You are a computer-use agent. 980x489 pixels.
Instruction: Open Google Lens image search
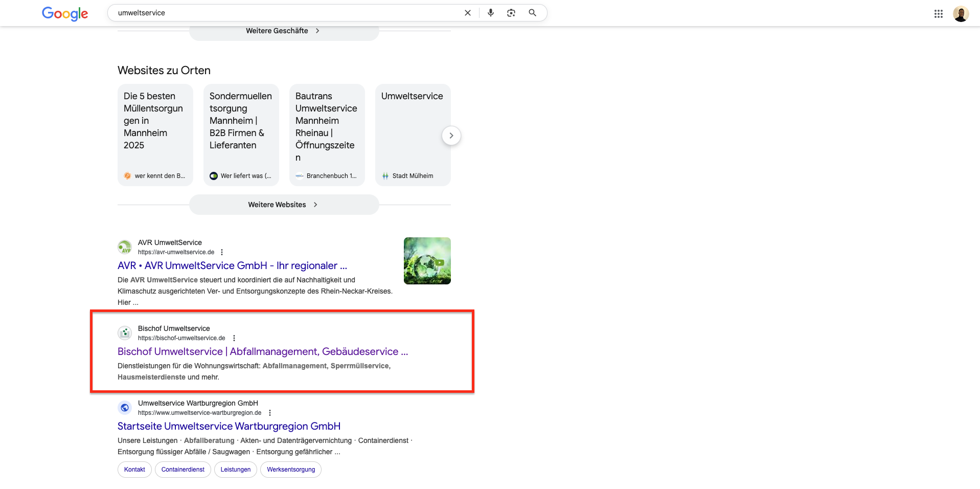(x=511, y=13)
